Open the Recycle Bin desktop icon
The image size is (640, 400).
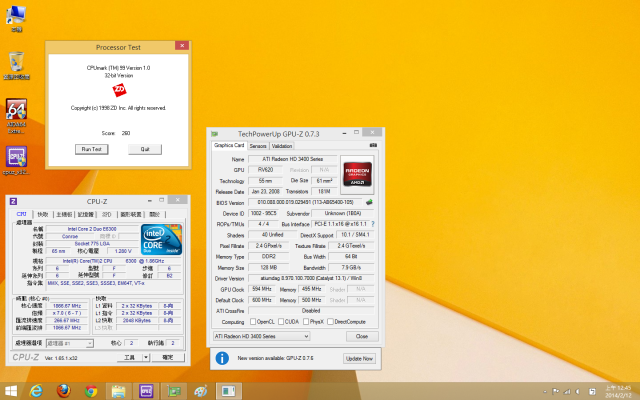pos(16,65)
